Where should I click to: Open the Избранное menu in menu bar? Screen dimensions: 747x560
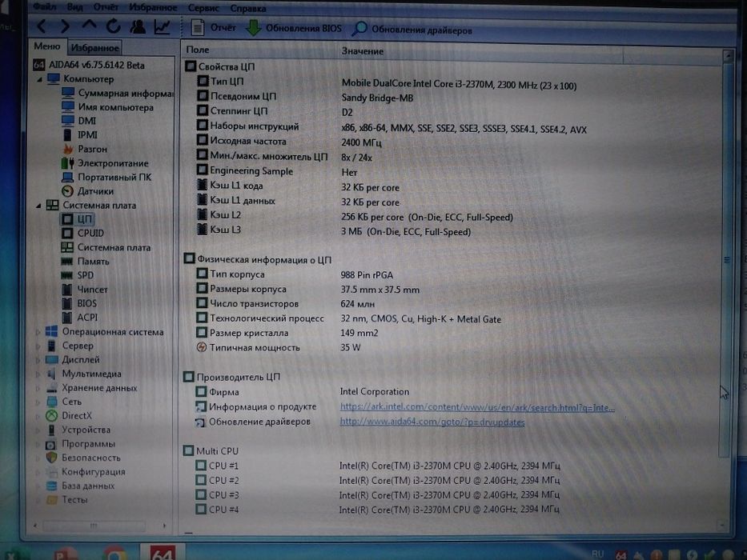coord(153,8)
